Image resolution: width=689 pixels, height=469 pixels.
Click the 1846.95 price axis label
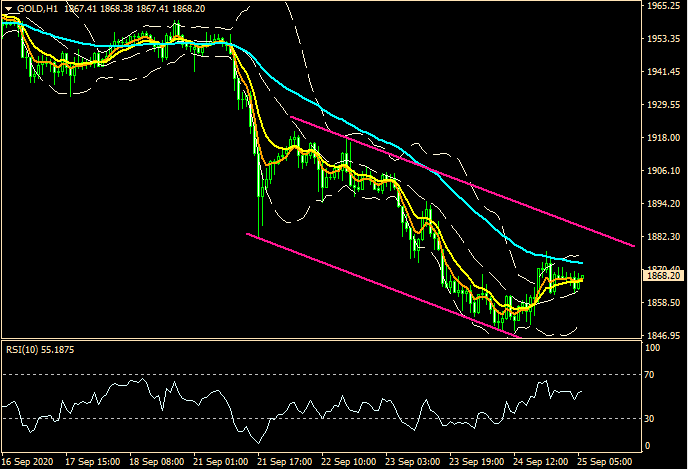pyautogui.click(x=664, y=335)
